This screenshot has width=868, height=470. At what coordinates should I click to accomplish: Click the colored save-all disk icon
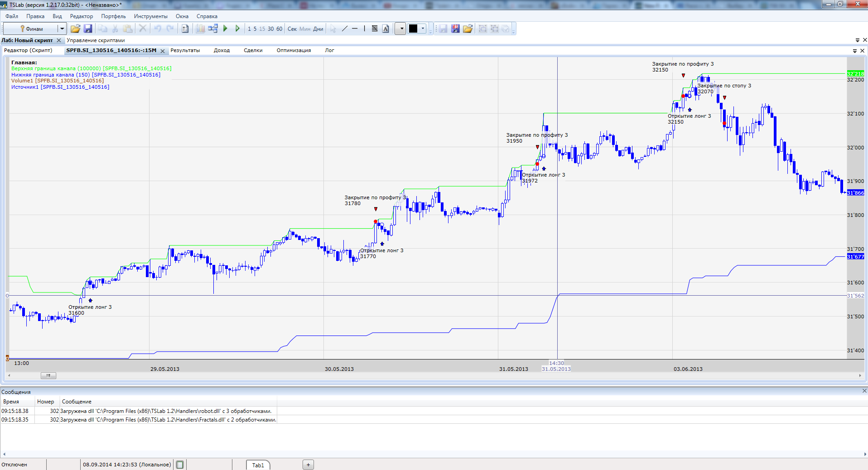pyautogui.click(x=455, y=29)
